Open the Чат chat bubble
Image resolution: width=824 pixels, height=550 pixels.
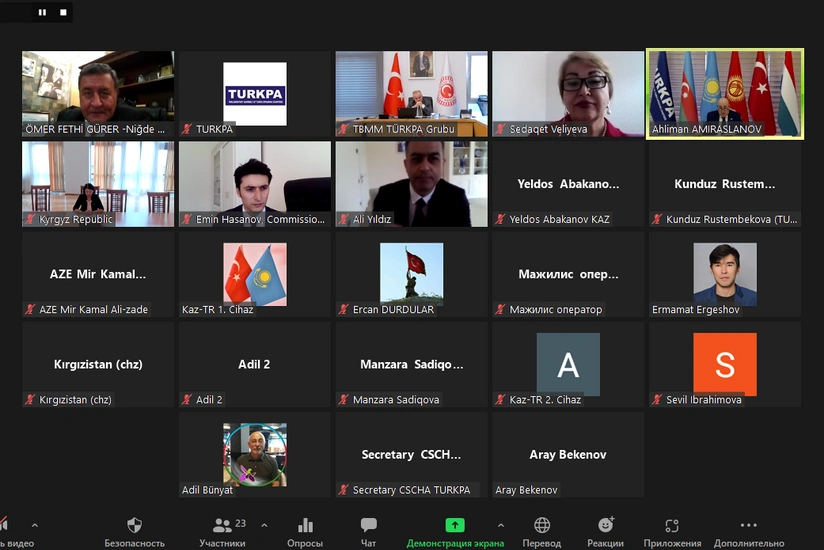pyautogui.click(x=368, y=525)
